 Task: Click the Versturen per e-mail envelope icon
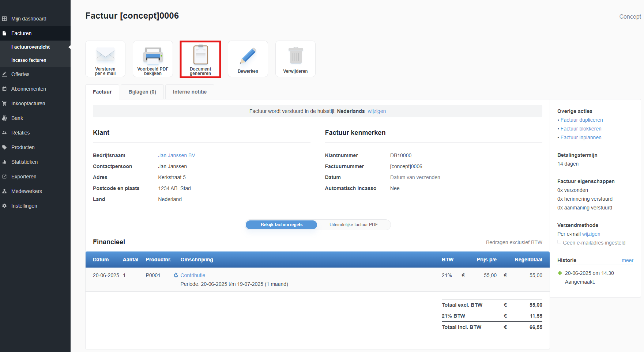pos(105,56)
